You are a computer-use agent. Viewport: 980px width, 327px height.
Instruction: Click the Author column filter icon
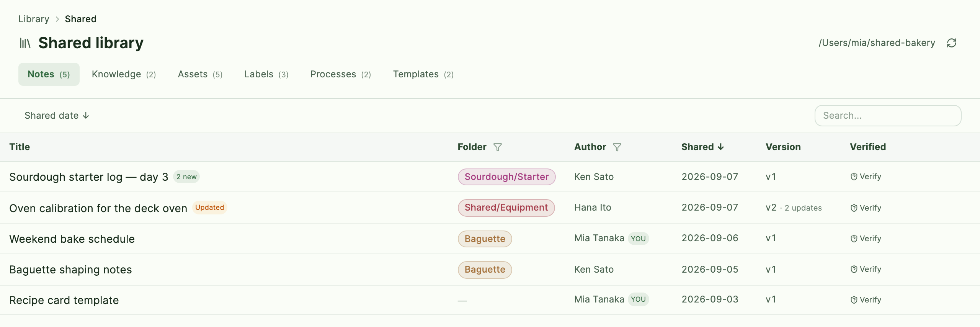click(x=617, y=147)
